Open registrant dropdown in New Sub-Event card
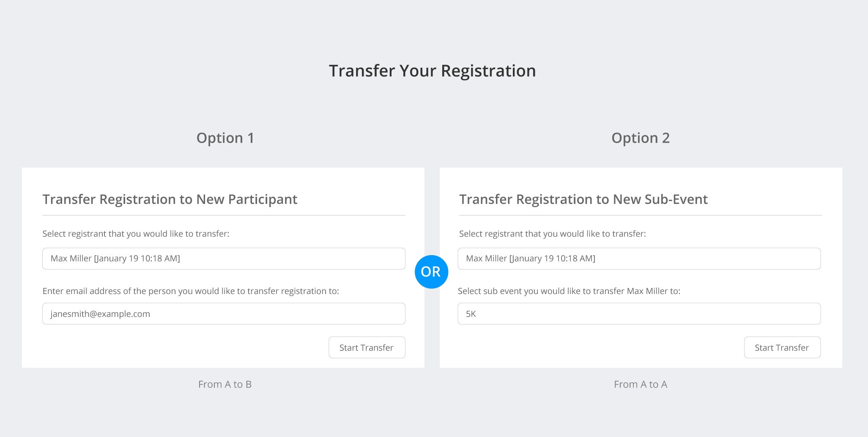Image resolution: width=868 pixels, height=437 pixels. pyautogui.click(x=639, y=258)
